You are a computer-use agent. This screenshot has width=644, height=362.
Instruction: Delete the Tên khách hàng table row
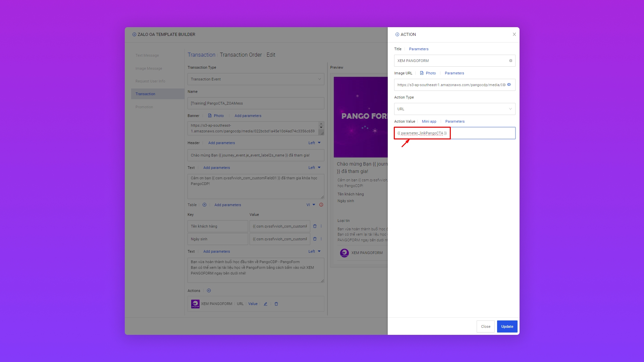click(315, 226)
